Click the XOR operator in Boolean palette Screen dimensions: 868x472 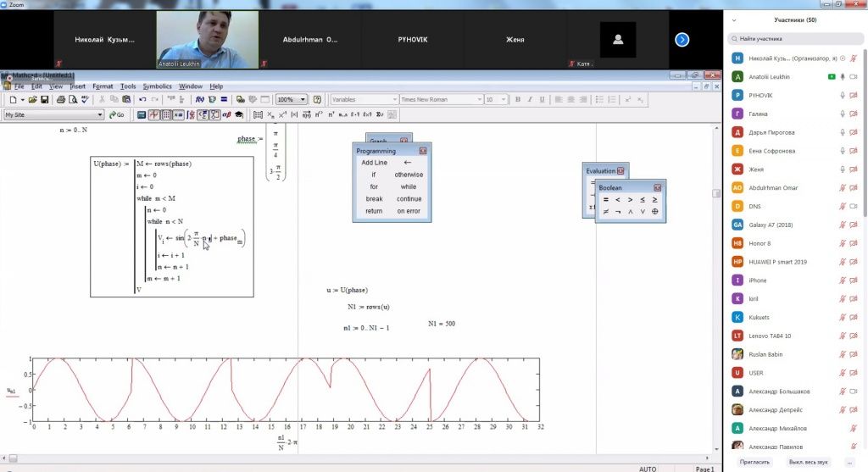(x=654, y=212)
